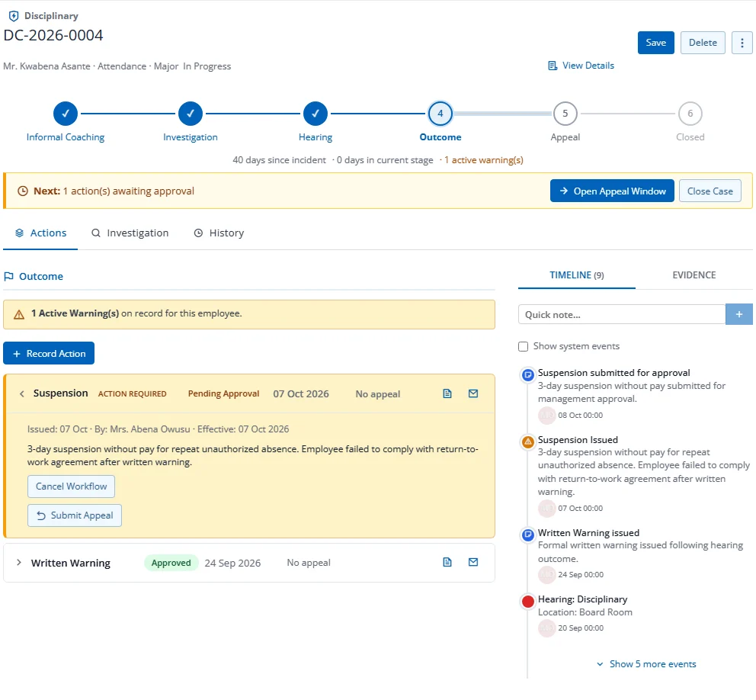The image size is (756, 700).
Task: Open the View Details link
Action: (581, 66)
